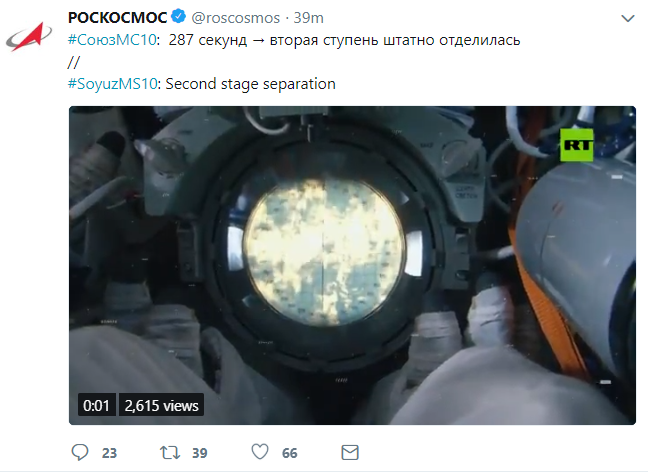648x475 pixels.
Task: Click the blue verified badge
Action: pos(178,17)
